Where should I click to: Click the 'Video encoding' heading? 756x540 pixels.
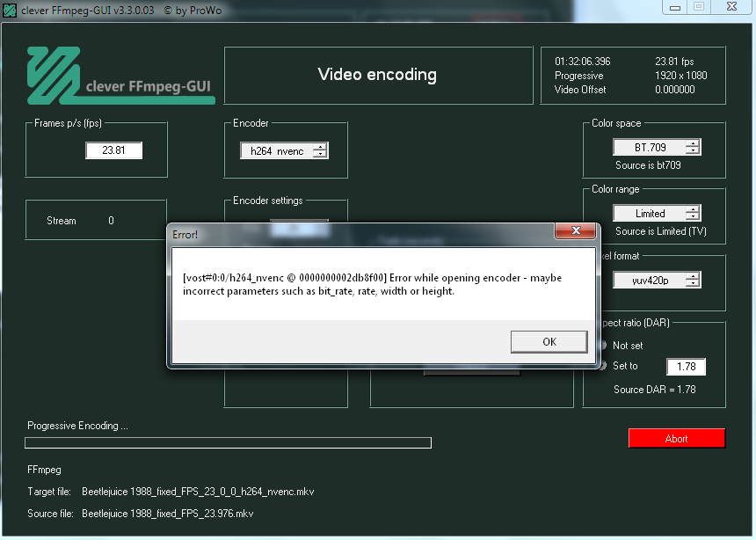pyautogui.click(x=377, y=75)
